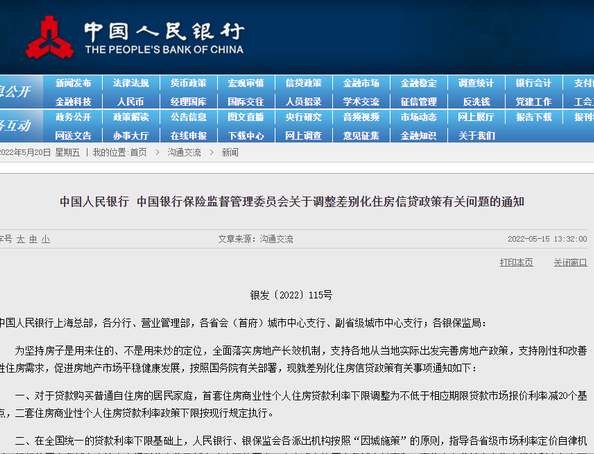Go to the 经理国库 section
This screenshot has height=454, width=594.
point(188,102)
